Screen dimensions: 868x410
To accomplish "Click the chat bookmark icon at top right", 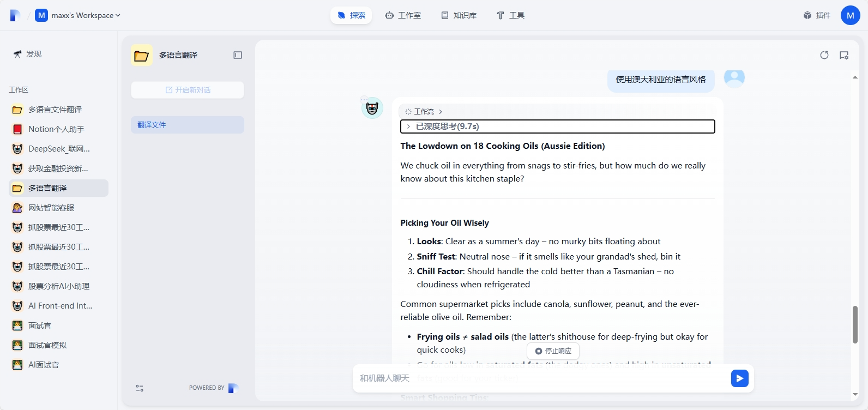I will coord(844,55).
